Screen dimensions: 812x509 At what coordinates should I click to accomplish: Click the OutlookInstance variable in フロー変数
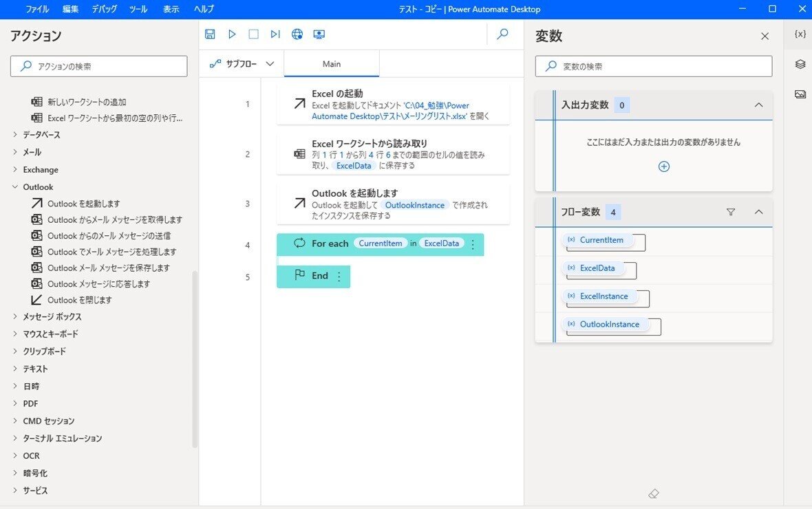(x=604, y=324)
